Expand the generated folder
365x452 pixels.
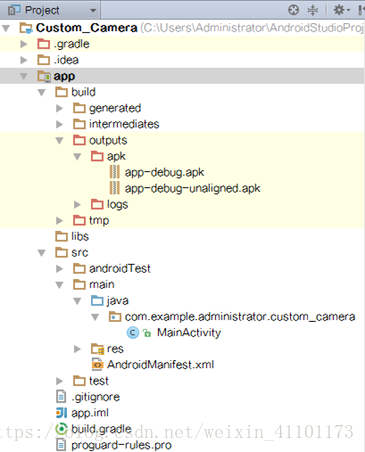tap(59, 108)
